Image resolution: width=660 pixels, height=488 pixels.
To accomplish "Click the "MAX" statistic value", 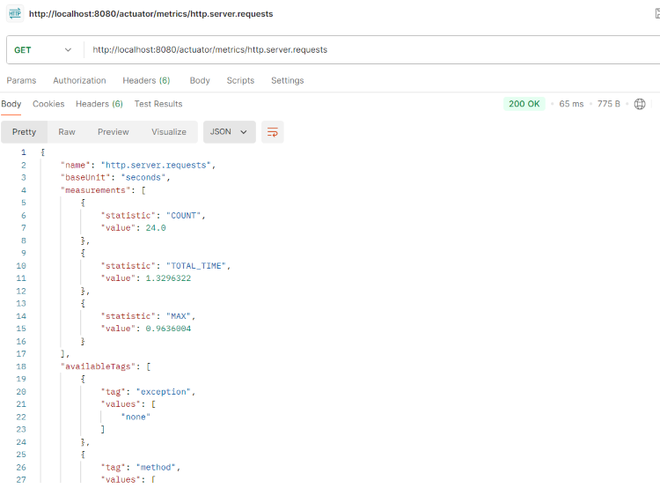I will coord(178,316).
